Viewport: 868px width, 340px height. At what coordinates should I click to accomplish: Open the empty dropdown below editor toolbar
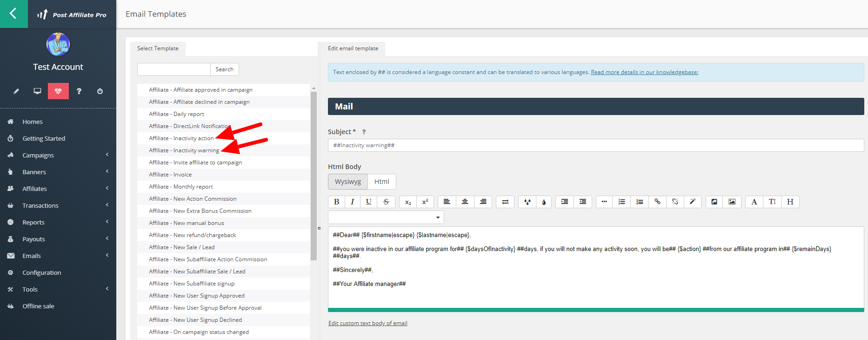[386, 217]
